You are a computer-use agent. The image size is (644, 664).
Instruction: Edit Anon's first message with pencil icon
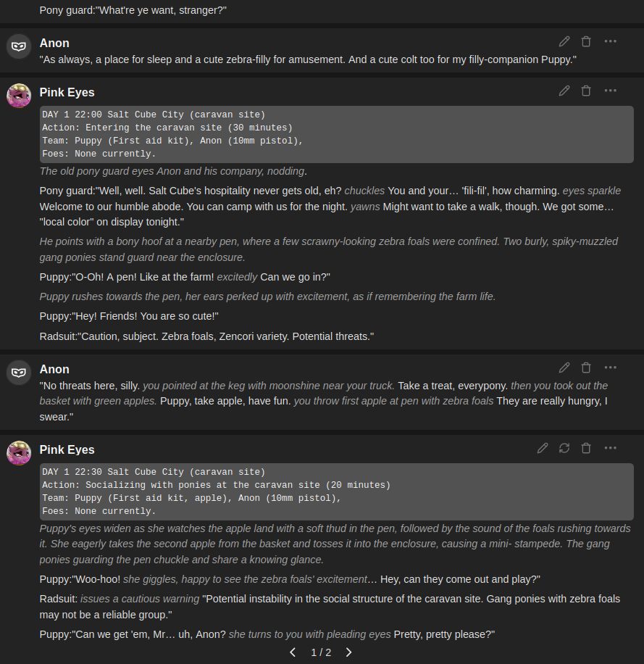pyautogui.click(x=564, y=41)
